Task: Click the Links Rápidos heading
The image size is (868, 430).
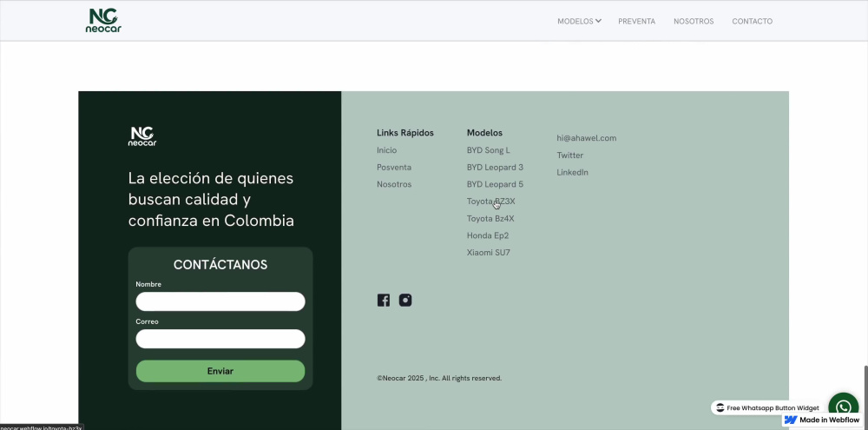Action: click(x=405, y=133)
